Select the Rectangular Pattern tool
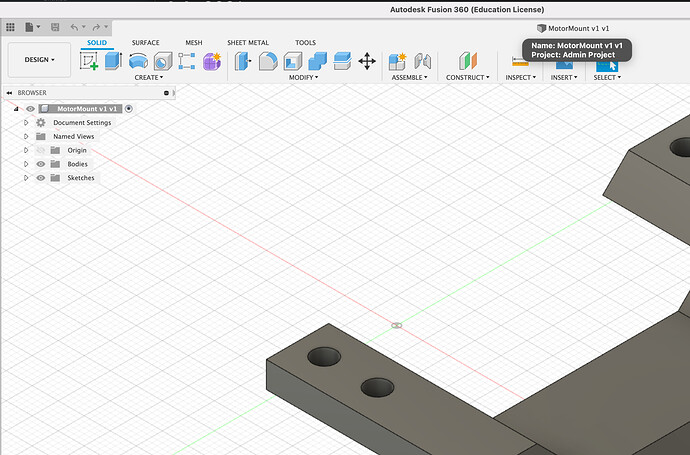690x455 pixels. (x=187, y=61)
